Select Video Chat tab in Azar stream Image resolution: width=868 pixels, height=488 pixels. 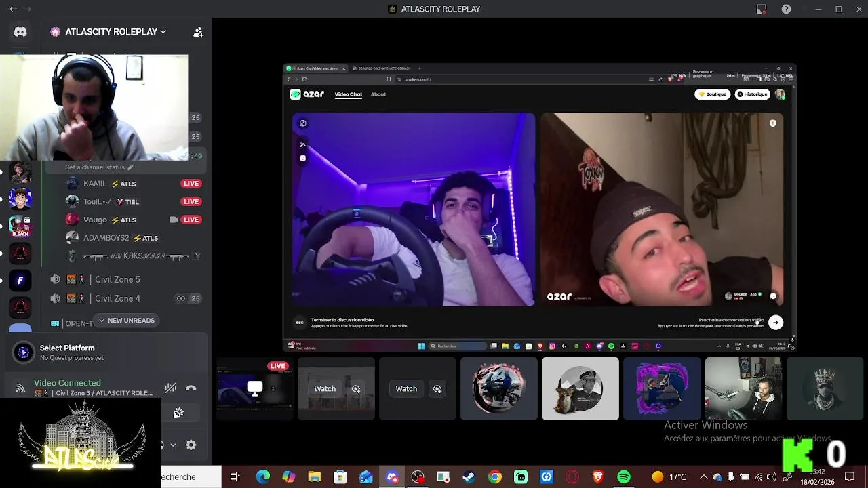point(348,94)
